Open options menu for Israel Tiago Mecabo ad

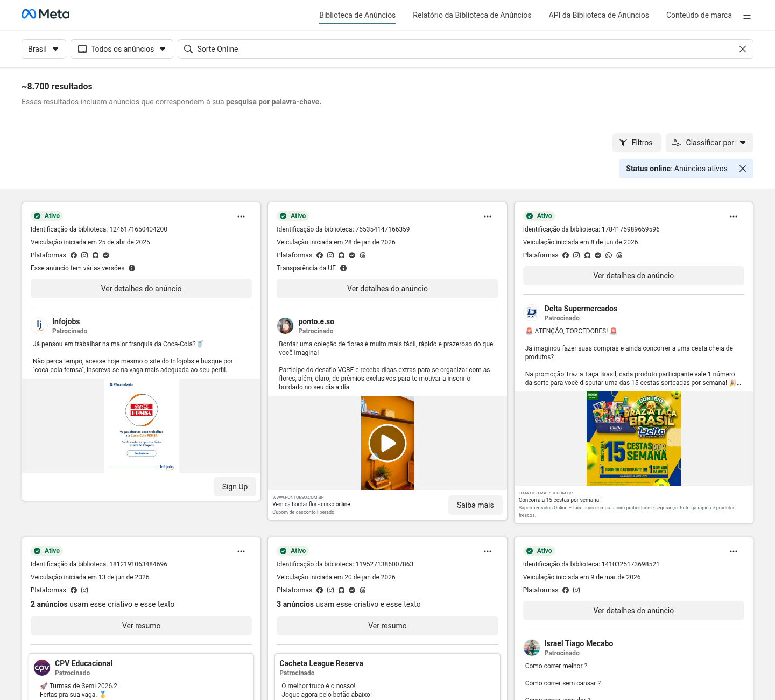[734, 551]
